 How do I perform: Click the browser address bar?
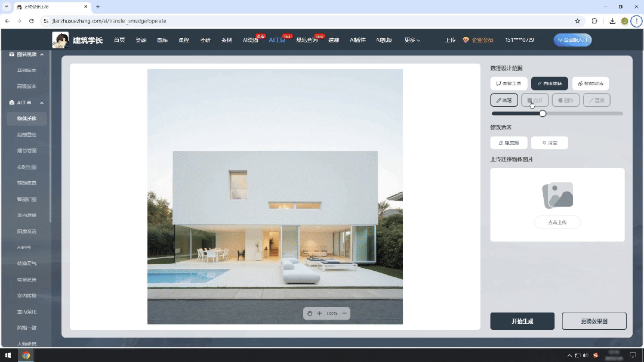coord(312,21)
